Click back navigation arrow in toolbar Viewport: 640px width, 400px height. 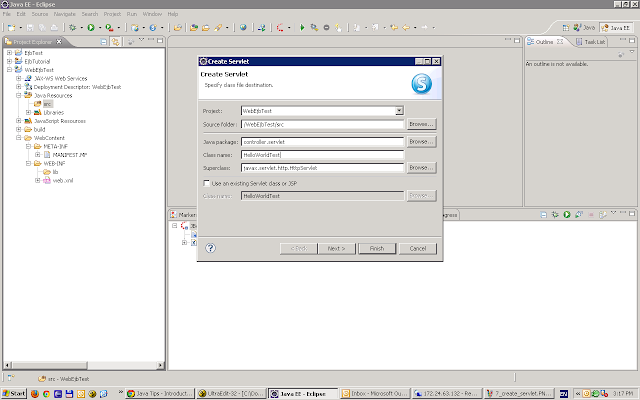point(406,27)
